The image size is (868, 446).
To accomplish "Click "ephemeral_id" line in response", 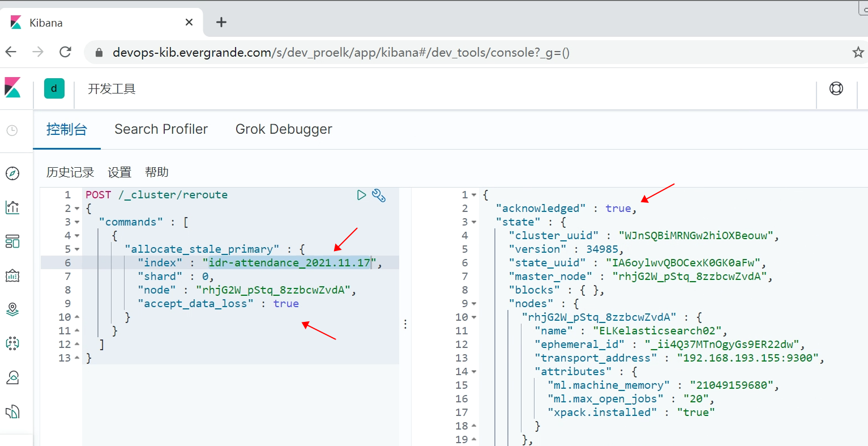I will point(670,345).
